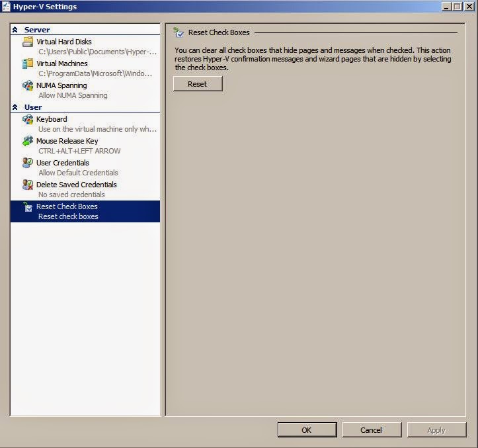Click the Hyper-V Settings title bar icon
Screen dimensions: 478x448
(x=6, y=7)
